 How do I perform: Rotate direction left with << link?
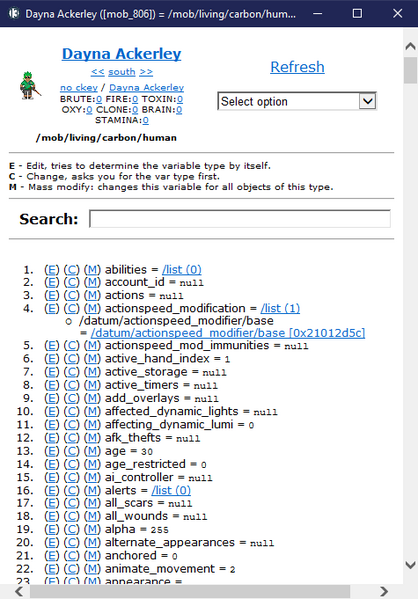point(97,72)
